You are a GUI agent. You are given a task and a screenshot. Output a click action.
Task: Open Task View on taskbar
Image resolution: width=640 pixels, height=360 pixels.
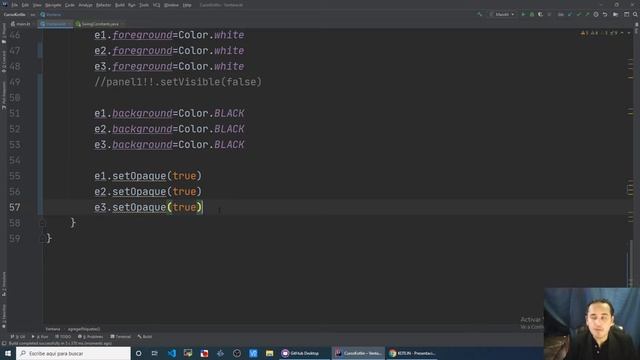tap(155, 353)
